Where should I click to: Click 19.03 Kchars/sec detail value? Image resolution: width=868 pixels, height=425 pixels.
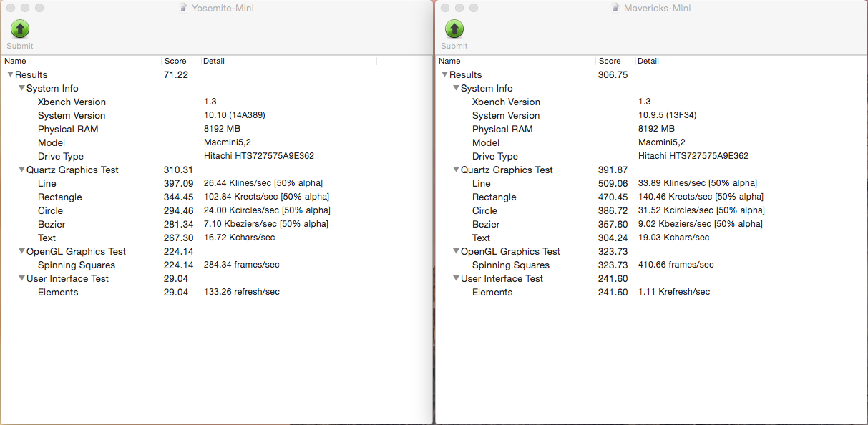tap(674, 238)
